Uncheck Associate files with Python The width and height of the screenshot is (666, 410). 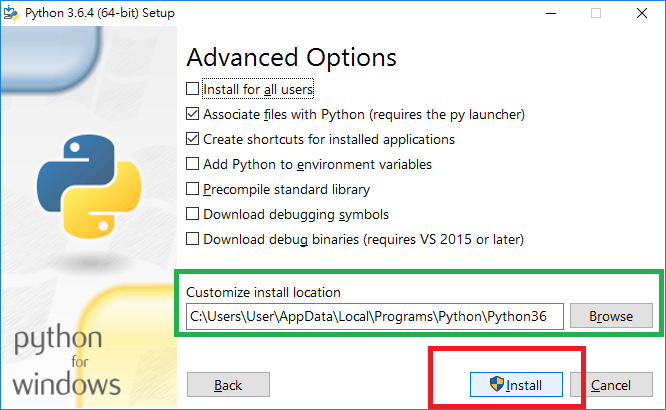192,114
